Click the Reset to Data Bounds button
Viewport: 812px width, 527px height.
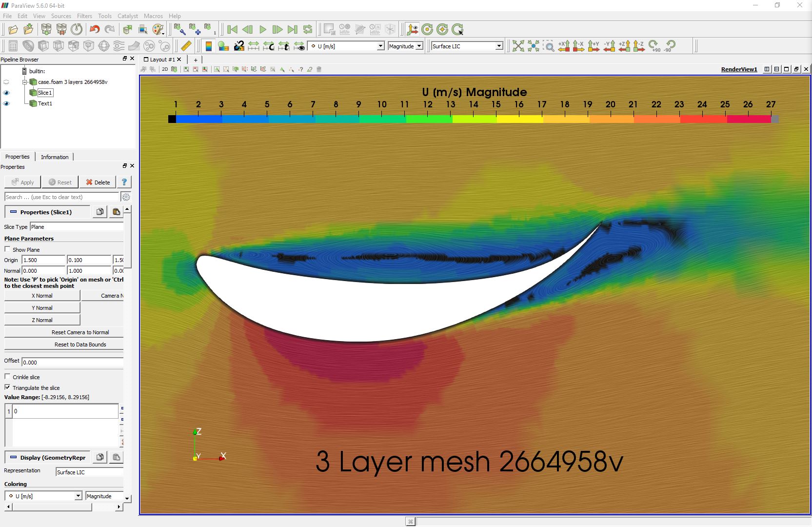pos(80,345)
